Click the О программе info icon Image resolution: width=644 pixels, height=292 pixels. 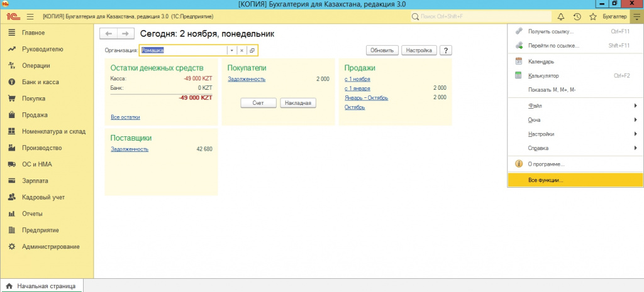point(519,164)
